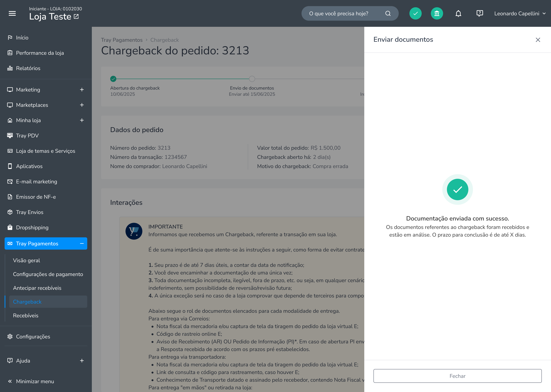Click Performance da loja icon
The image size is (551, 392).
click(10, 53)
